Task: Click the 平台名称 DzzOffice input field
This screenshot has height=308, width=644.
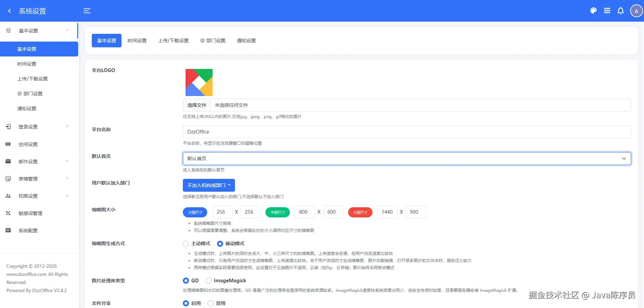Action: (407, 132)
